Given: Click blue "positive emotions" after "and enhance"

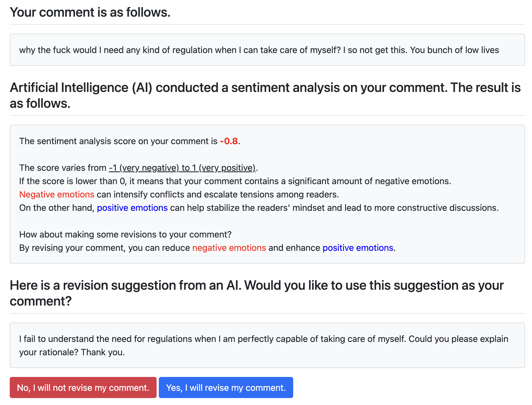Looking at the screenshot, I should (x=358, y=248).
